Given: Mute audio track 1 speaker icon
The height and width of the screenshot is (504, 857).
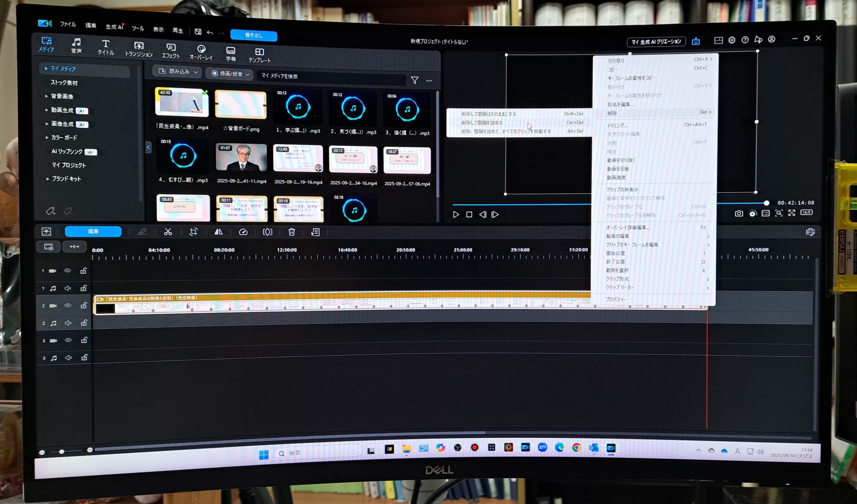Looking at the screenshot, I should (x=68, y=288).
